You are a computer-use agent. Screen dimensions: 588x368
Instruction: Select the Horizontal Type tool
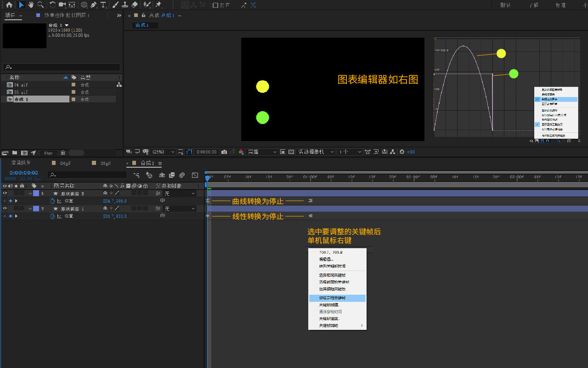coord(103,5)
